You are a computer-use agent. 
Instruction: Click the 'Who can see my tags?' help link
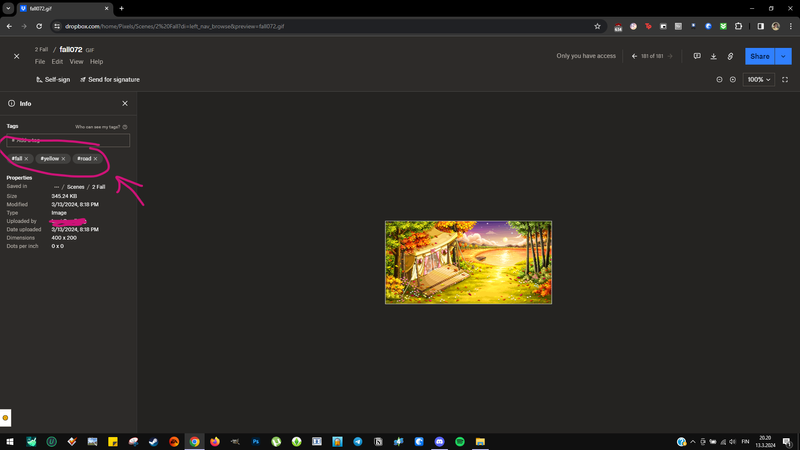pyautogui.click(x=101, y=127)
